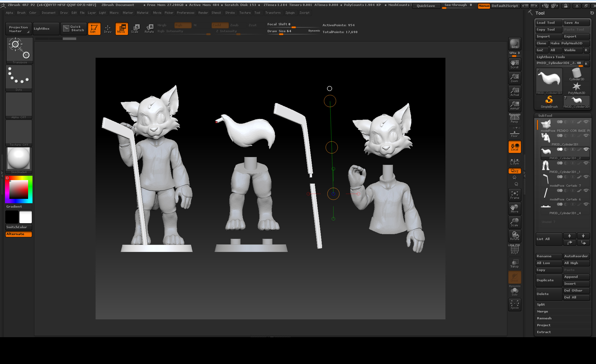Activate the Scale tool in top toolbar

pyautogui.click(x=135, y=28)
